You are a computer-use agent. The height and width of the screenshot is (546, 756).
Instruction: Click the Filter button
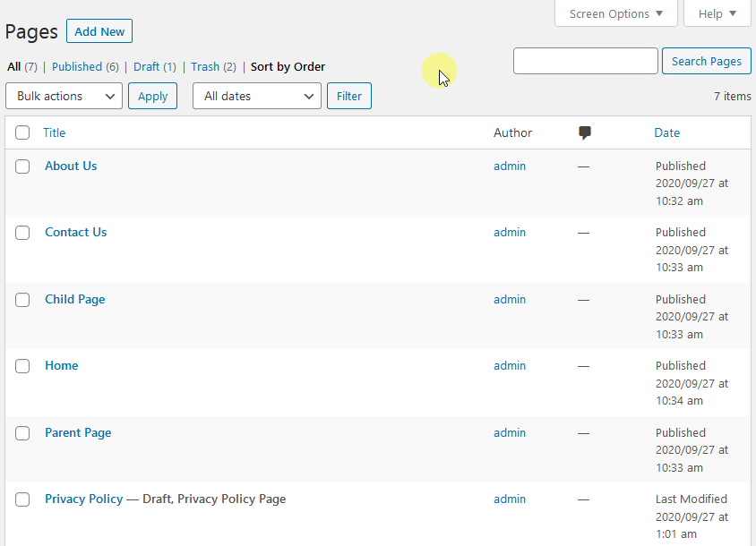[x=348, y=96]
